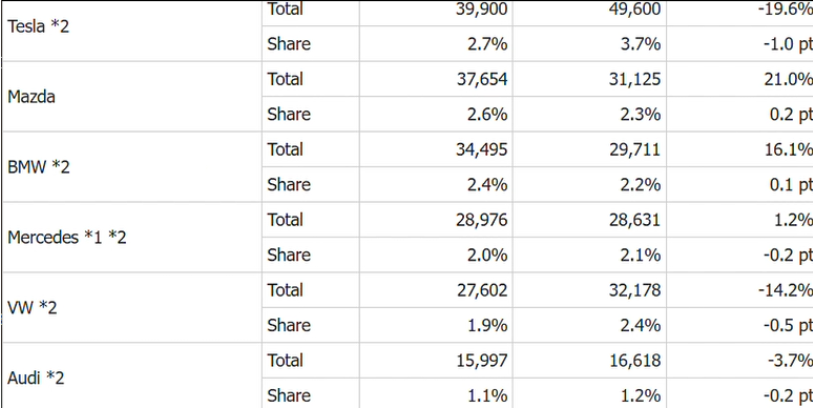This screenshot has height=408, width=813.
Task: Click Audi previous total 16,618
Action: 635,360
